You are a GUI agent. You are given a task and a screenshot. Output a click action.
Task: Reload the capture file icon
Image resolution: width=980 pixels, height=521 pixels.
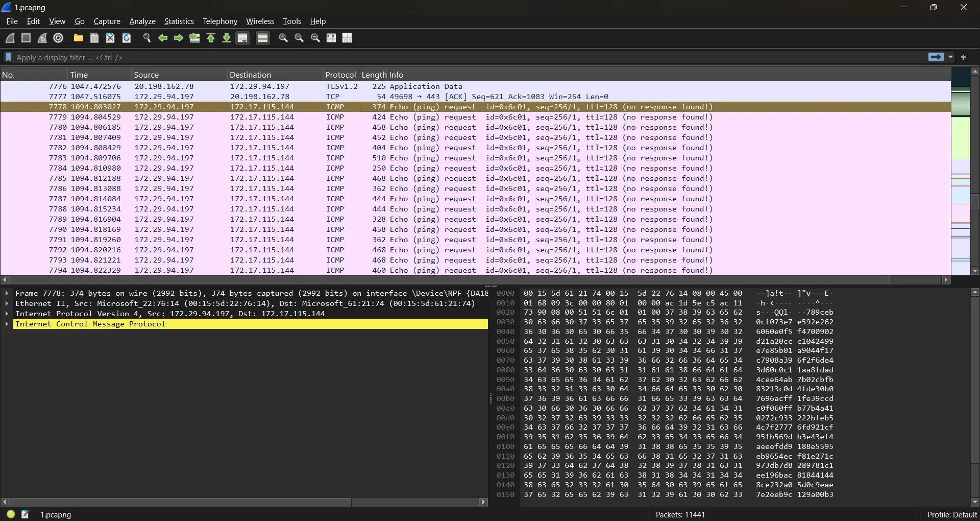tap(127, 38)
